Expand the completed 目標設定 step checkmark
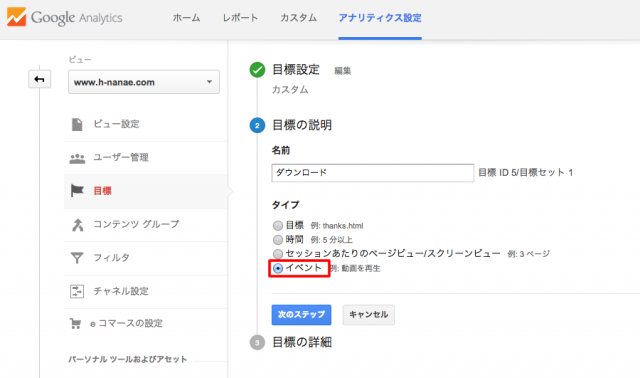 click(257, 70)
